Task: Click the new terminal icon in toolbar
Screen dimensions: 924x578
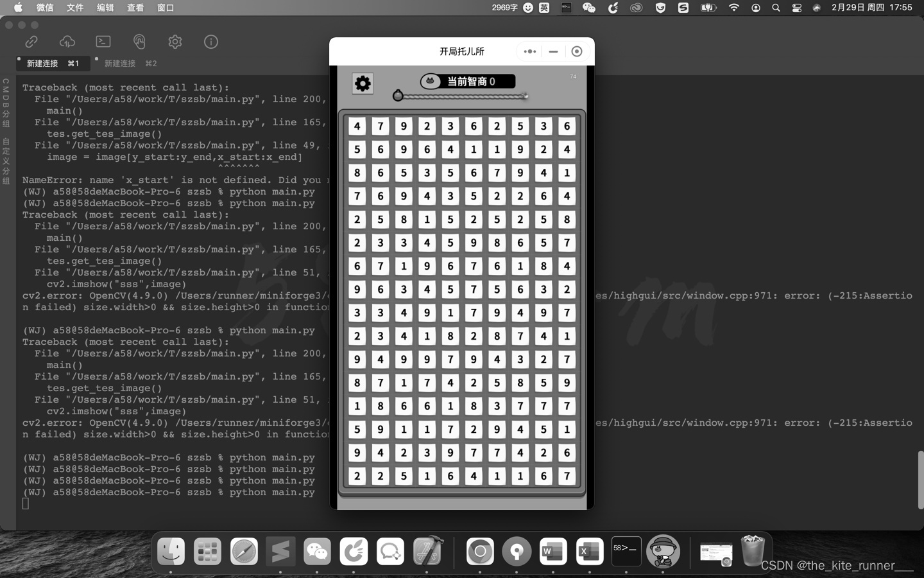Action: point(103,41)
